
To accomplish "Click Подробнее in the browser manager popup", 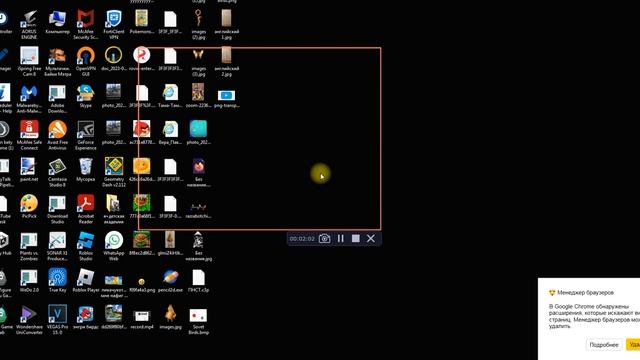I will (x=604, y=345).
